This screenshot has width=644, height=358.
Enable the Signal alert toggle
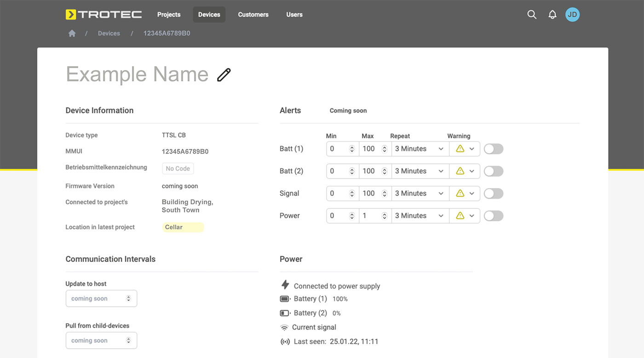(x=494, y=193)
